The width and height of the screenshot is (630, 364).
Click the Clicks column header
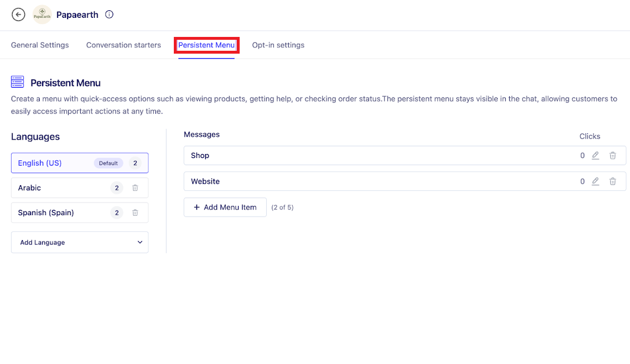click(x=590, y=137)
